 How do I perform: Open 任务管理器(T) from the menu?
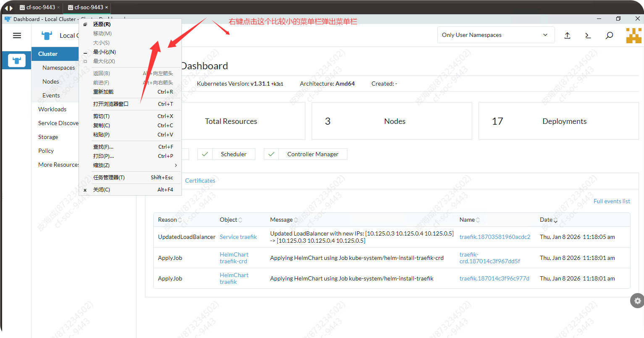(130, 178)
